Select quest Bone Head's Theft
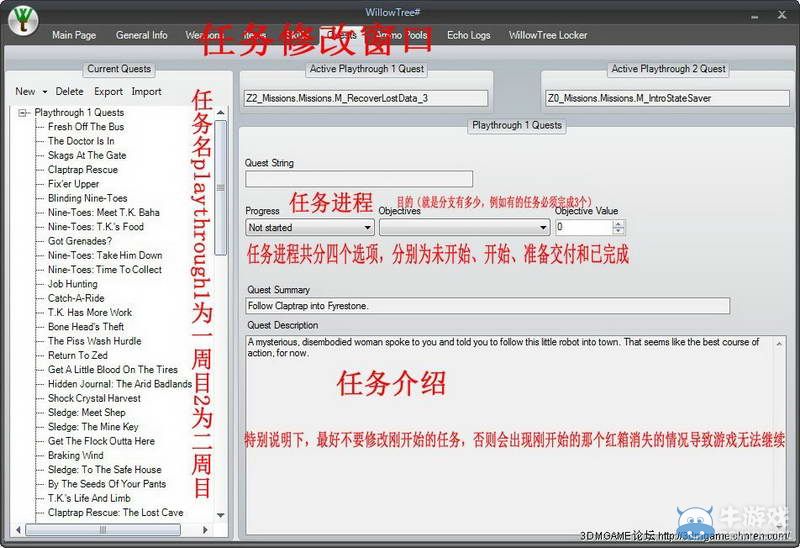 pyautogui.click(x=86, y=327)
